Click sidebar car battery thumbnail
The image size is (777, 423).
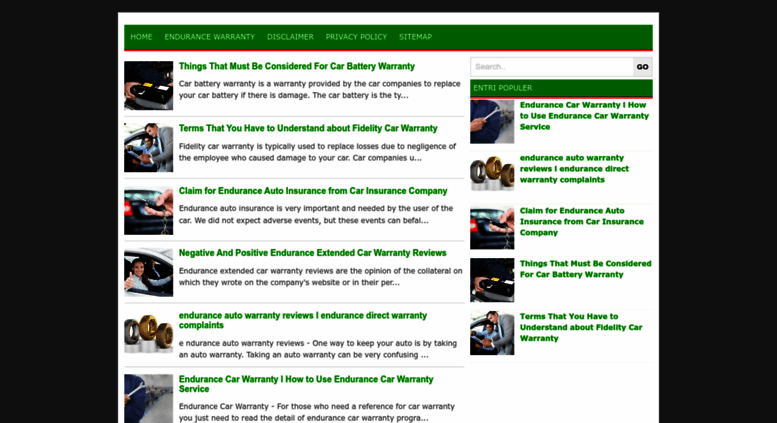(492, 280)
